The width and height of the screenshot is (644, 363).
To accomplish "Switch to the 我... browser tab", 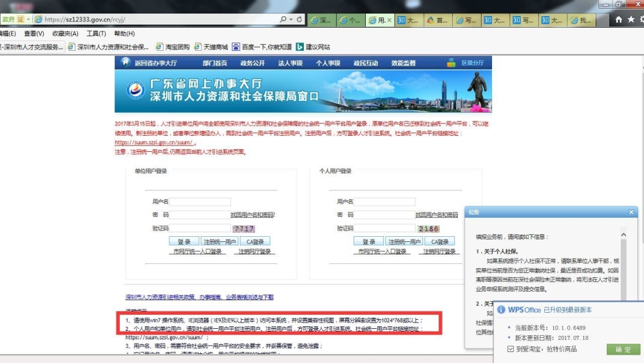I will click(581, 20).
